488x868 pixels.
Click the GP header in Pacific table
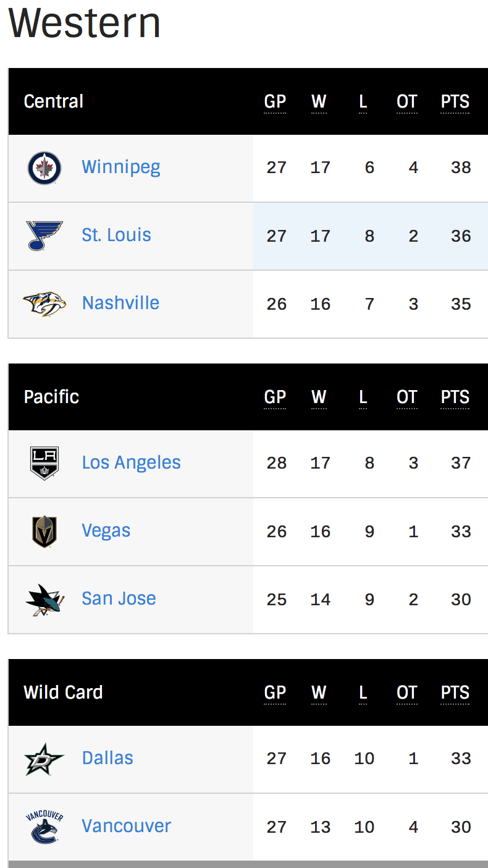tap(275, 398)
